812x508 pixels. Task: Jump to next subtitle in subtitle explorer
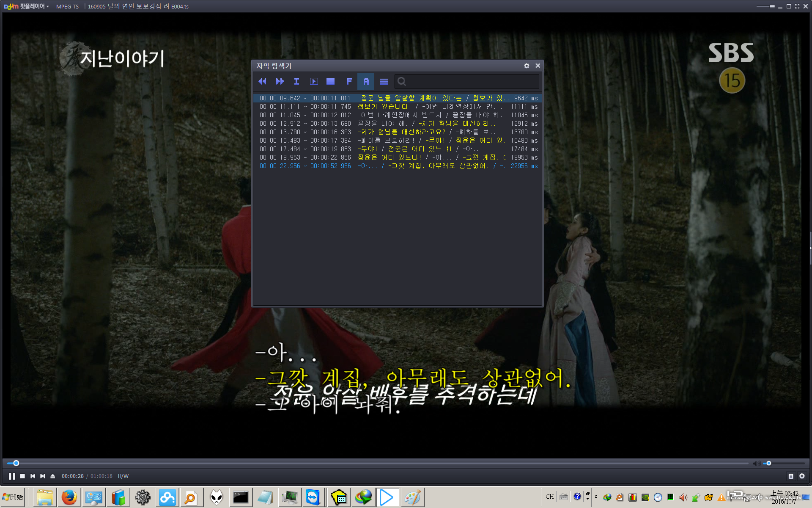(280, 81)
